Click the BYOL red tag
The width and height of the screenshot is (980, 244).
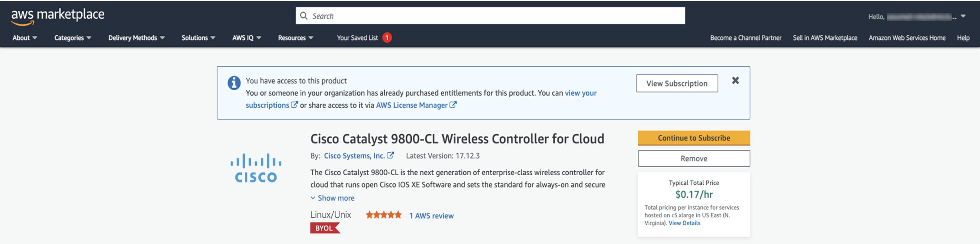pyautogui.click(x=325, y=228)
